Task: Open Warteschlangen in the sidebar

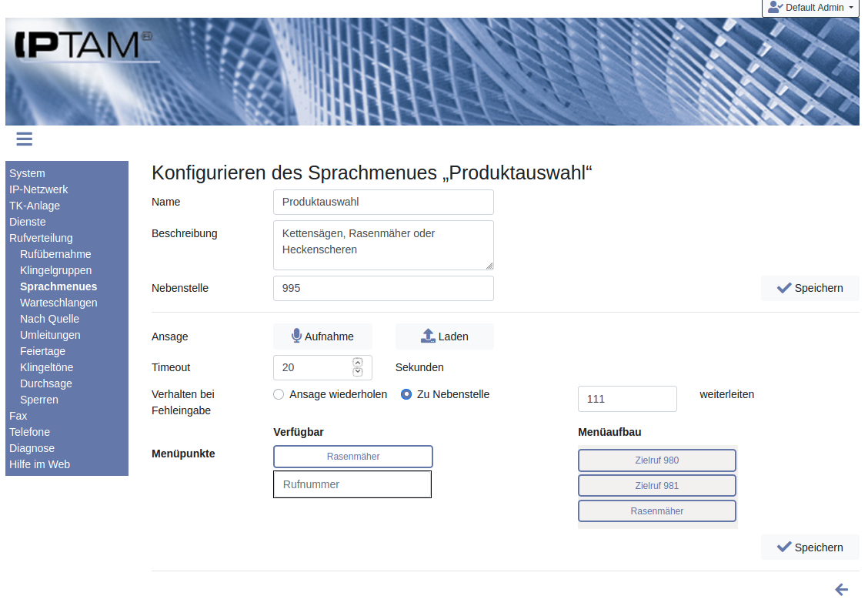Action: click(58, 303)
